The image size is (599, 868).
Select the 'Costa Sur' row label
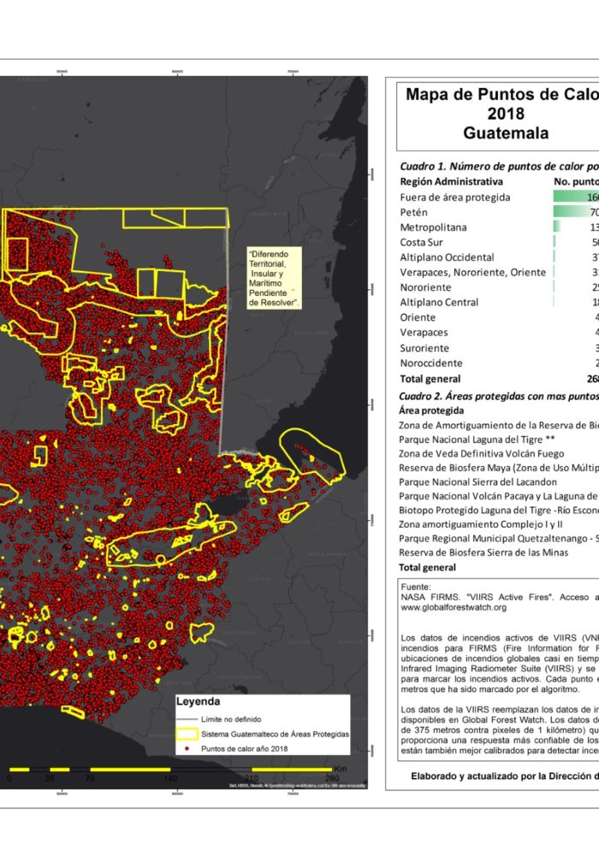[x=421, y=242]
